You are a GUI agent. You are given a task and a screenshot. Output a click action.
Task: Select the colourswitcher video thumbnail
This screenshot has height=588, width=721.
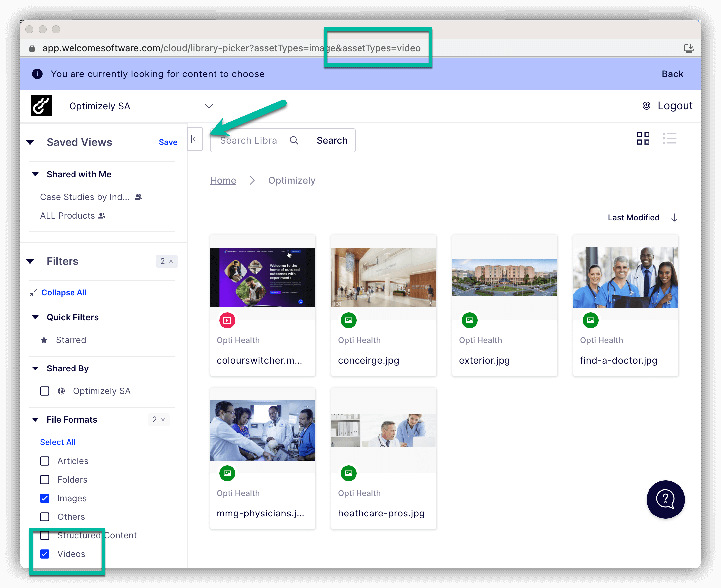pyautogui.click(x=262, y=277)
